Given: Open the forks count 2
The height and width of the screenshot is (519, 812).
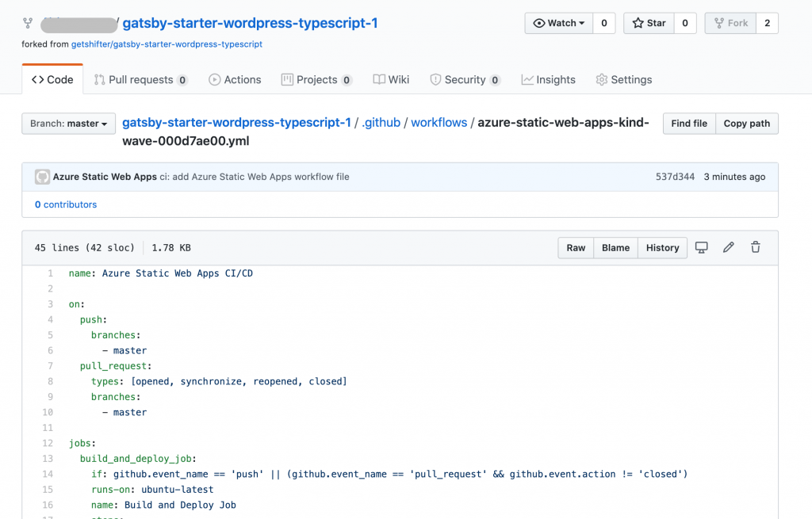Looking at the screenshot, I should [x=768, y=23].
